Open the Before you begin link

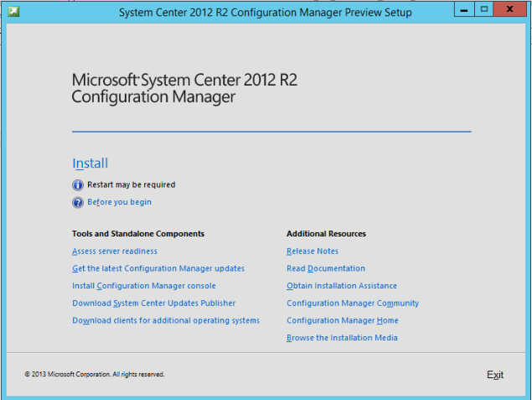[119, 202]
